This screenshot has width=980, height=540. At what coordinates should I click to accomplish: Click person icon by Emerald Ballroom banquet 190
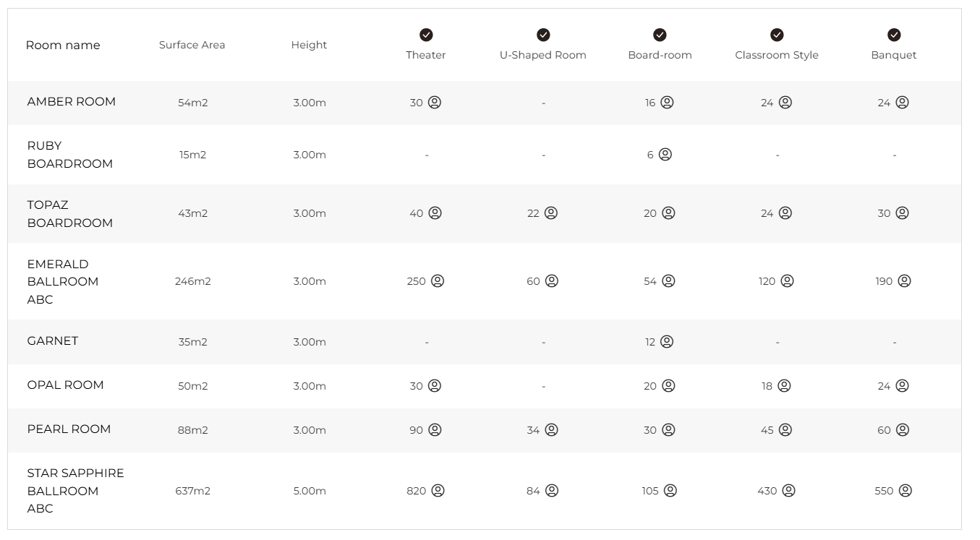[905, 281]
